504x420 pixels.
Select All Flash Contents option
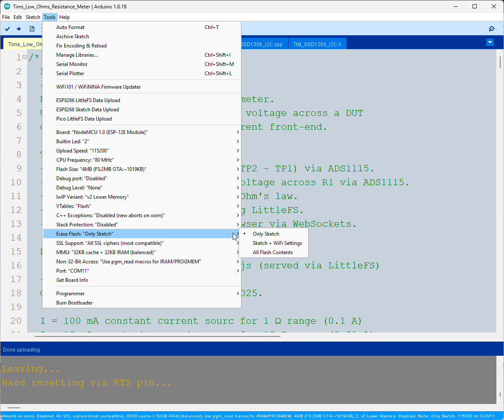coord(273,252)
